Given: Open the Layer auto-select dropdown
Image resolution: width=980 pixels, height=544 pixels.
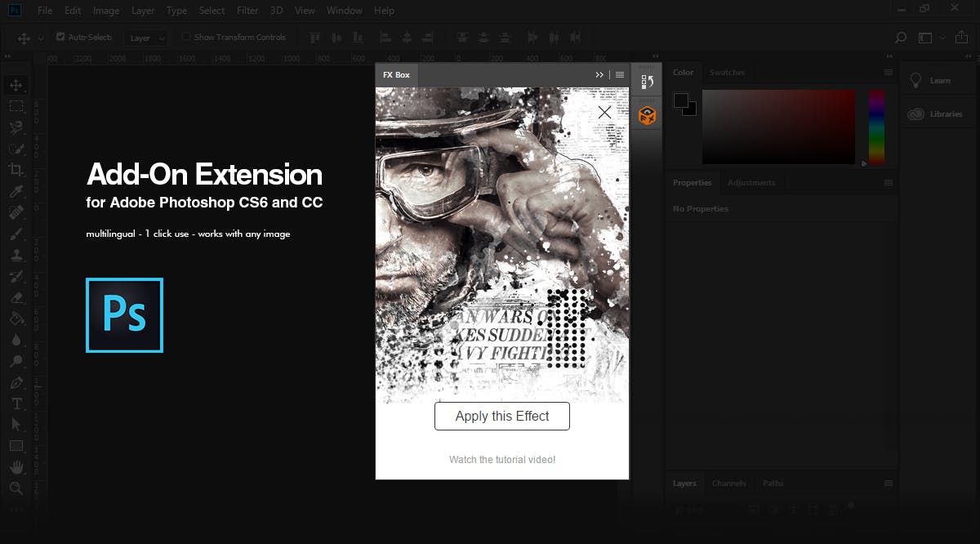Looking at the screenshot, I should click(x=146, y=37).
